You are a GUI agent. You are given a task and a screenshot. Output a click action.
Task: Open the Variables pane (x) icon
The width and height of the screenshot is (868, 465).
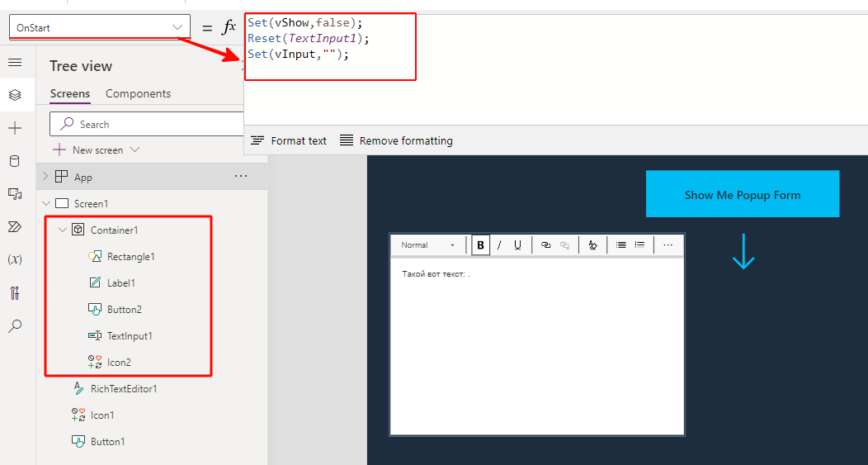pos(15,259)
